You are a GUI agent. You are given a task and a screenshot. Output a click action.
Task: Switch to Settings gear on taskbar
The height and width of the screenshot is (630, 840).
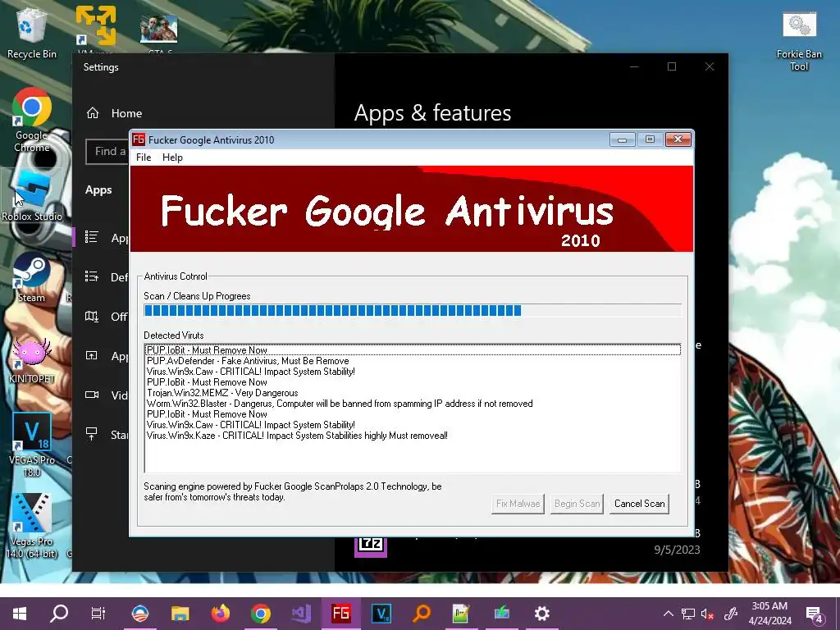click(x=541, y=614)
